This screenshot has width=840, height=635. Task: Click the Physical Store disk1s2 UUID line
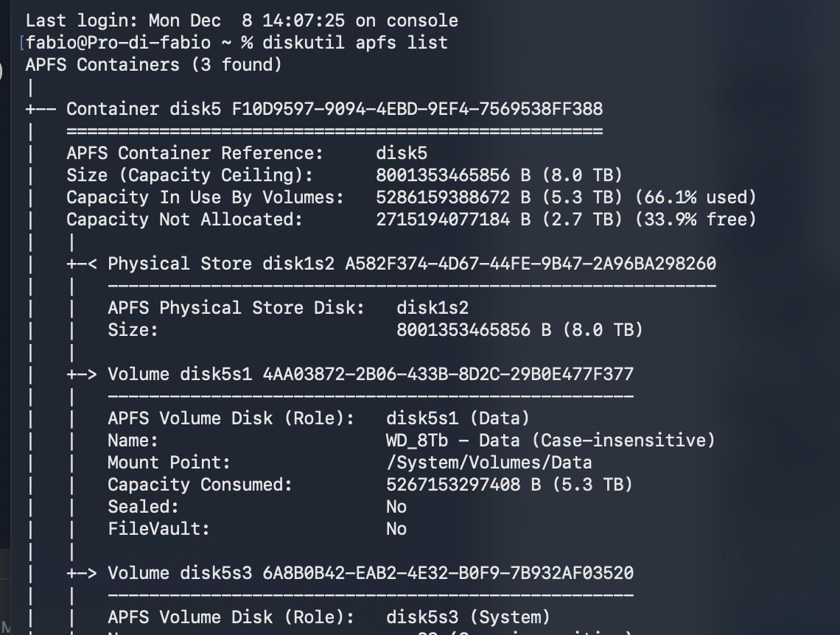(531, 264)
